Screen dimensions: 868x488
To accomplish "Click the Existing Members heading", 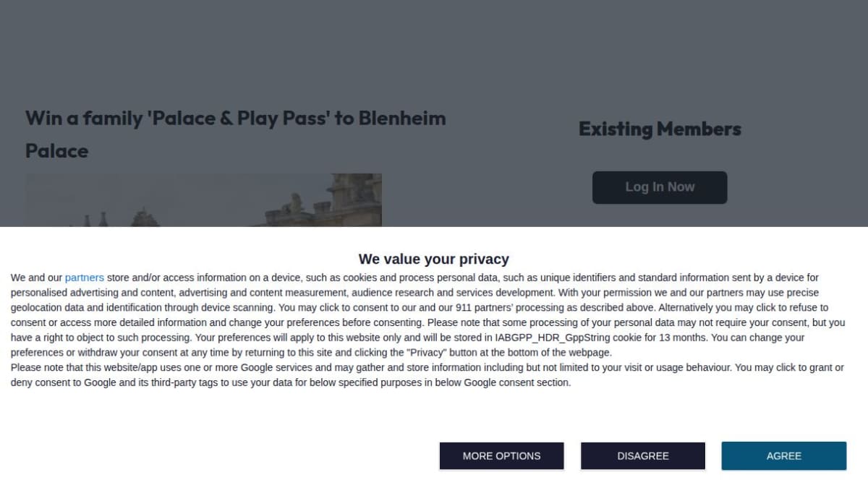I will pyautogui.click(x=660, y=129).
